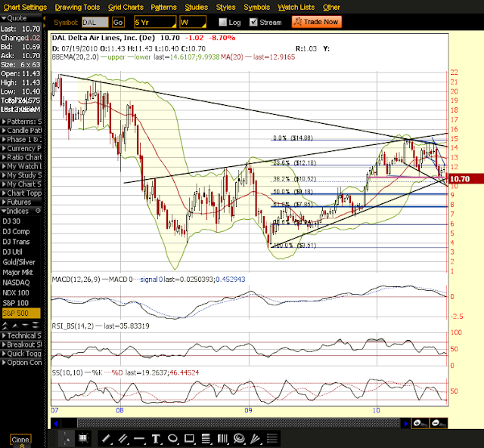Click the Go button
This screenshot has width=484, height=448.
(118, 22)
